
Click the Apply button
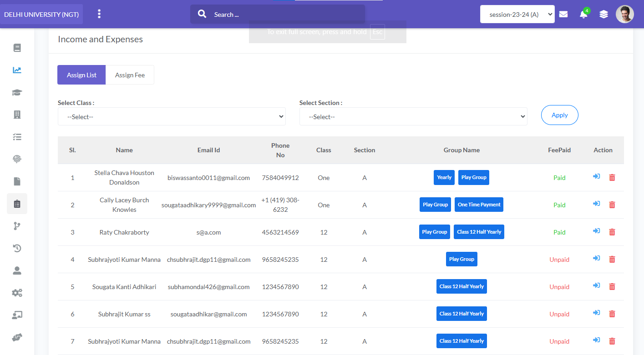pos(559,115)
